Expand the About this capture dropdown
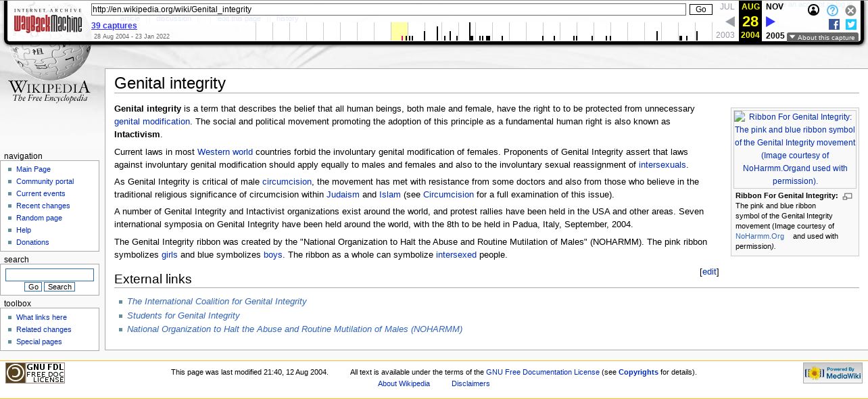 click(x=822, y=37)
